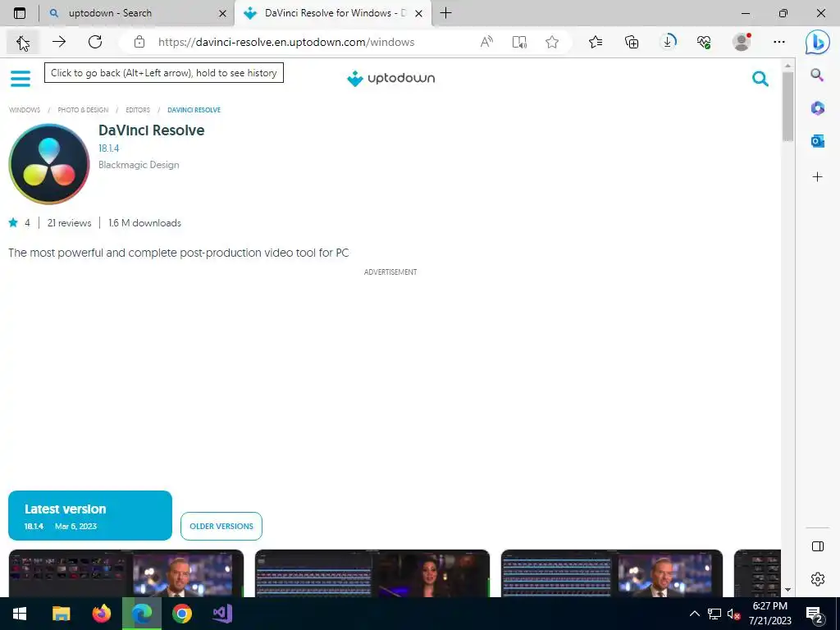840x630 pixels.
Task: Open OLDER VERSIONS button
Action: 221,526
